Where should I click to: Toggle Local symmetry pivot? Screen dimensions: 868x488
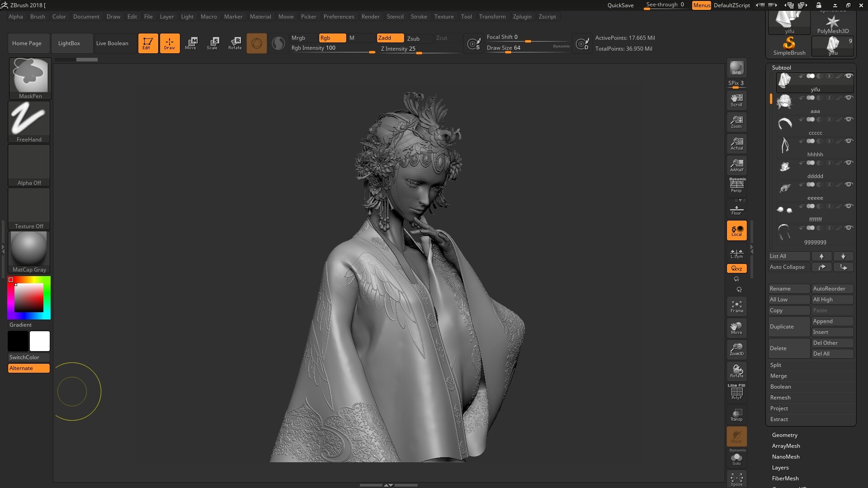click(736, 230)
